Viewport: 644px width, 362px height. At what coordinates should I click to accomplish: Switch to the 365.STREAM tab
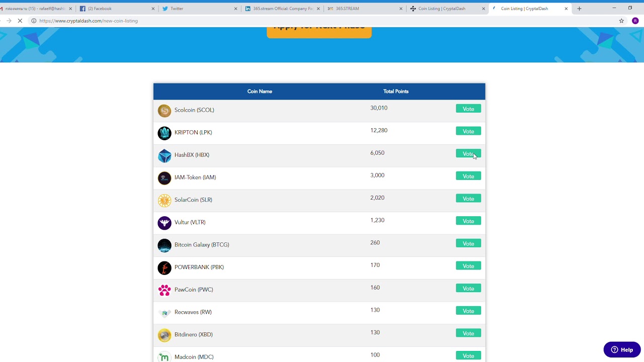pyautogui.click(x=365, y=9)
